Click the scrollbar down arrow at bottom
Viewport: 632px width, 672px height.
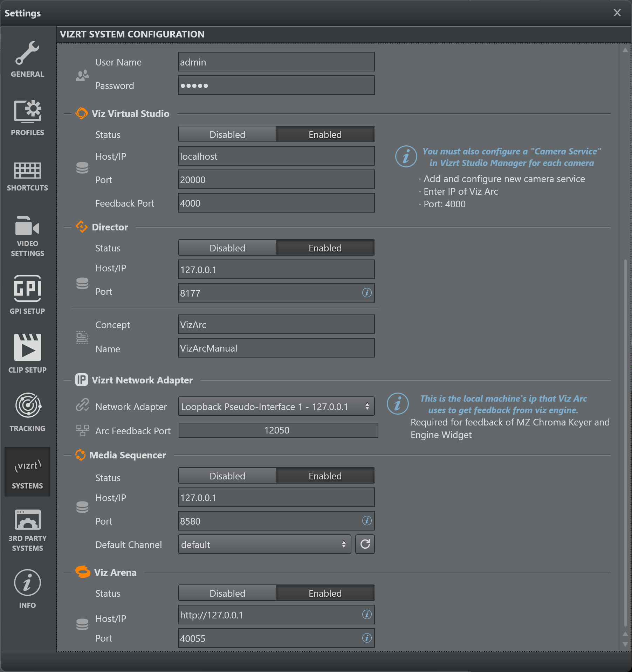[625, 644]
